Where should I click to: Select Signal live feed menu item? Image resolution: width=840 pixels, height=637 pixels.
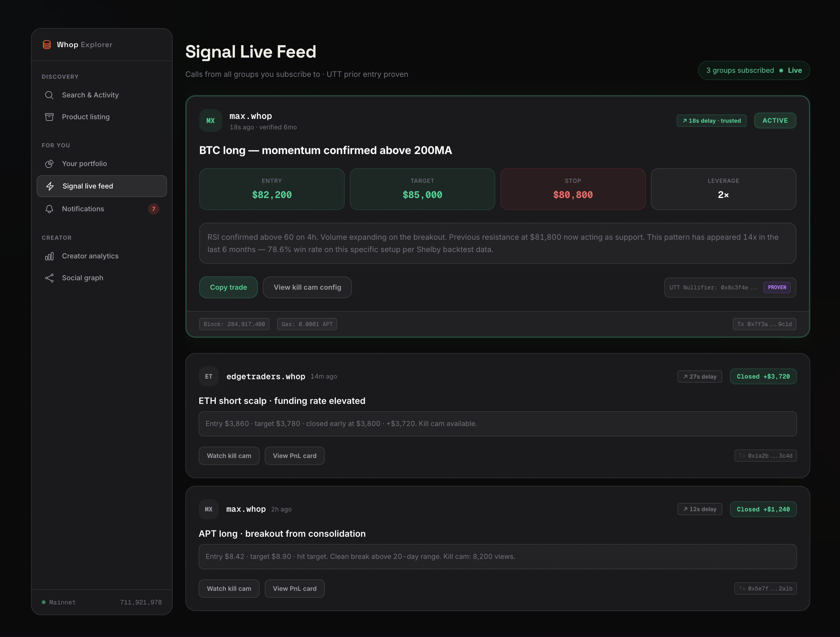(102, 186)
